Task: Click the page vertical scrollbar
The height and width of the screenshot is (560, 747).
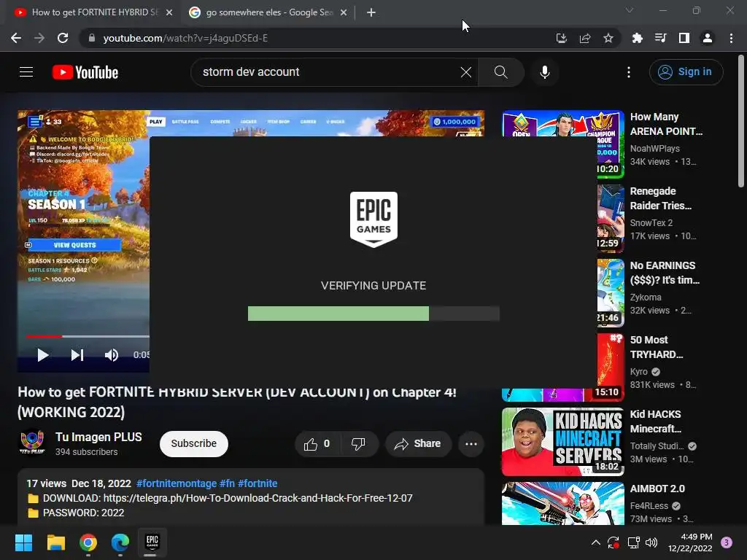Action: pyautogui.click(x=741, y=121)
